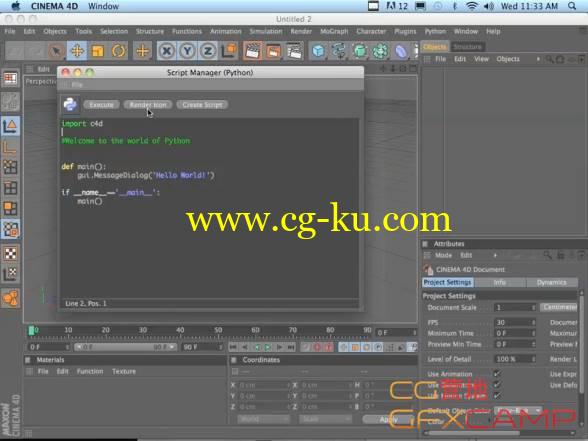This screenshot has height=441, width=588.
Task: Click the Python logo in Script Manager
Action: click(x=70, y=105)
